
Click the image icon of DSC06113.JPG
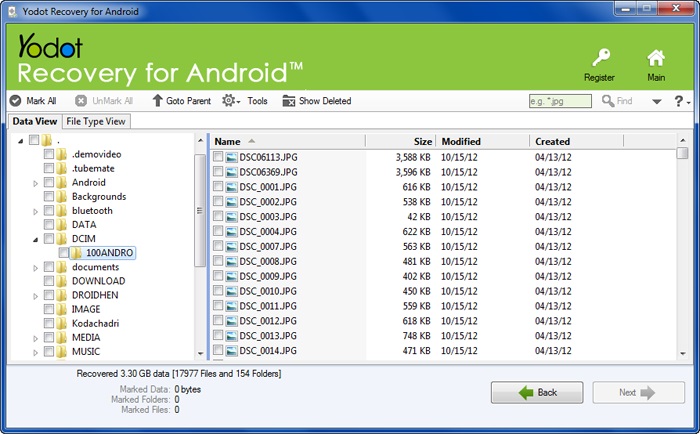[231, 158]
